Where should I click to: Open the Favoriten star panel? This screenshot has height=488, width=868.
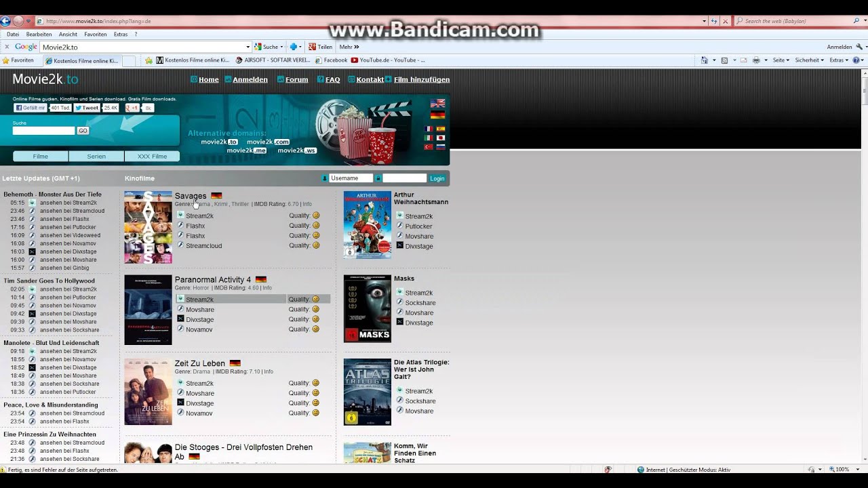[x=18, y=60]
